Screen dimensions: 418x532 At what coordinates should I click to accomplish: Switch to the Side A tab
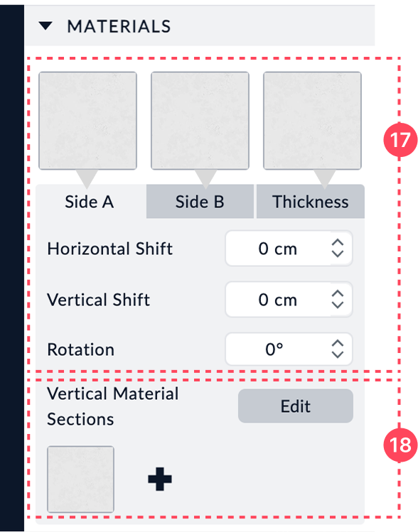tap(90, 202)
